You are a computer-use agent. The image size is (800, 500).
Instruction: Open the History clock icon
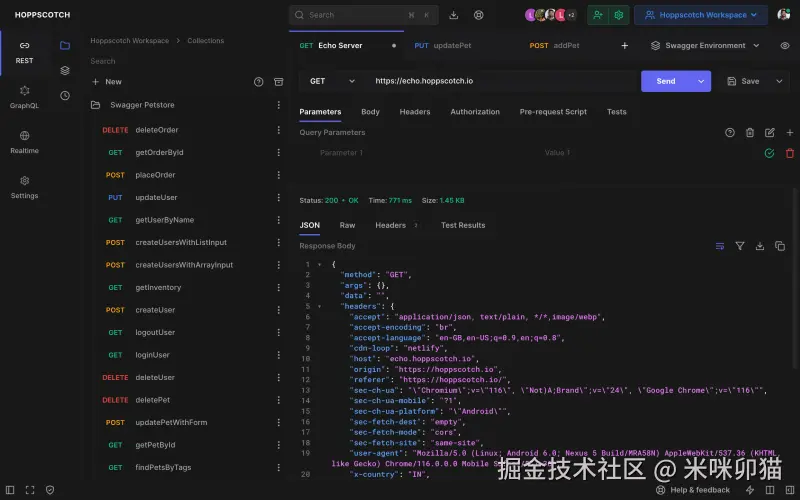click(65, 95)
